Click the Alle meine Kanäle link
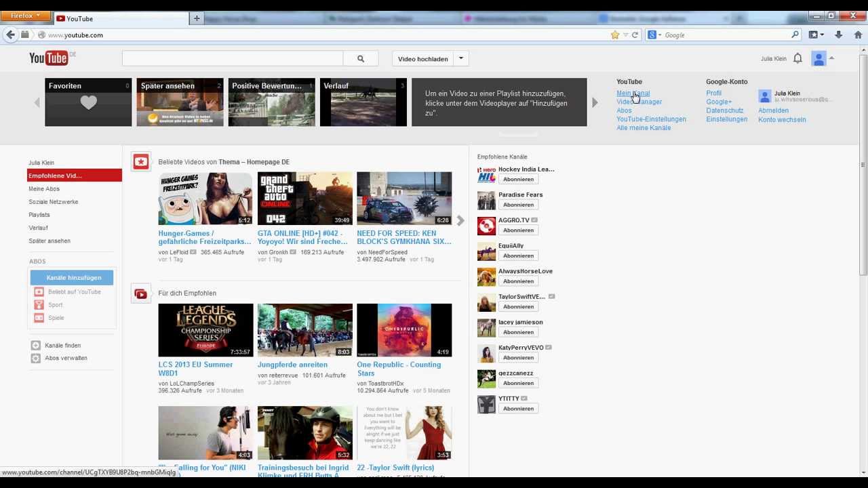Screen dimensions: 868x488 (x=644, y=128)
